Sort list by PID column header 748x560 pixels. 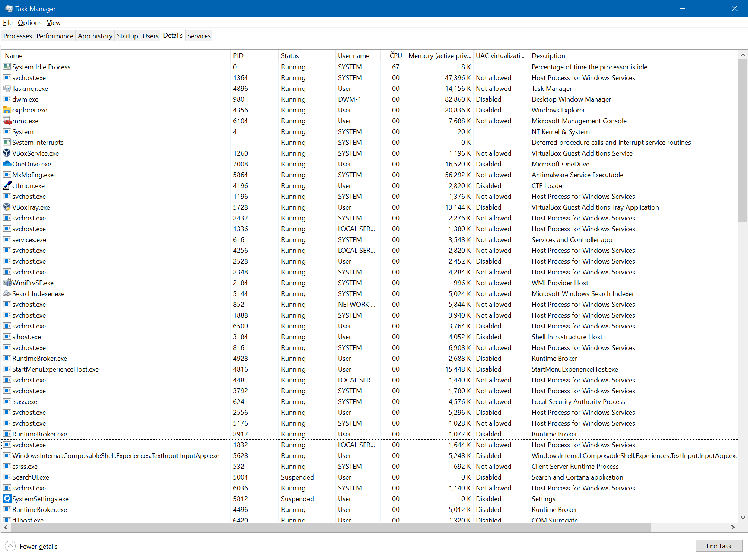click(238, 56)
